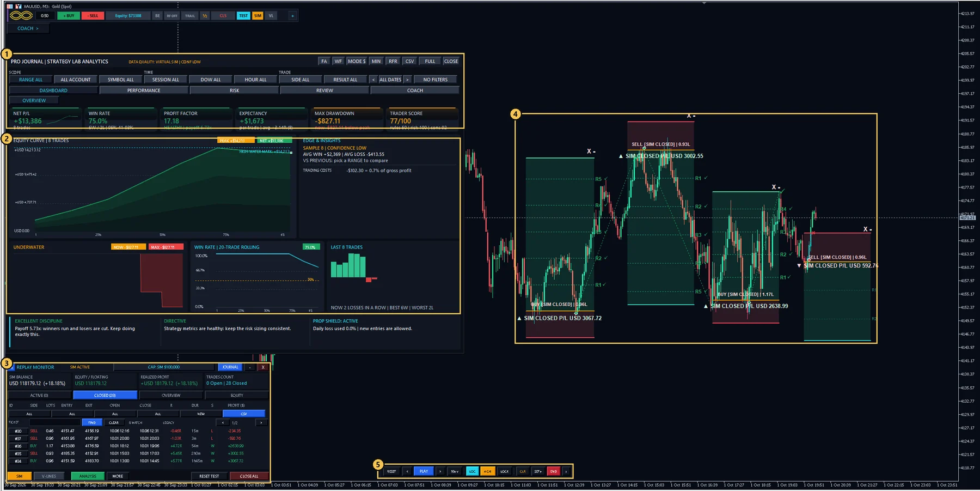This screenshot has height=491, width=980.
Task: Toggle the VL button in the trade toolbar
Action: [271, 16]
